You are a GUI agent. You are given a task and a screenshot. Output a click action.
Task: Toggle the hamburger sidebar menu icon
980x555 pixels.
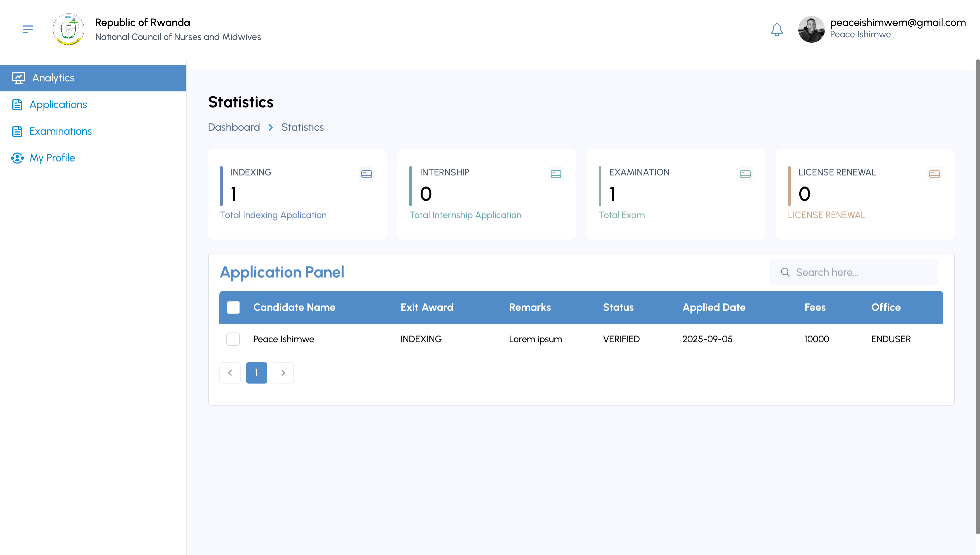[28, 29]
